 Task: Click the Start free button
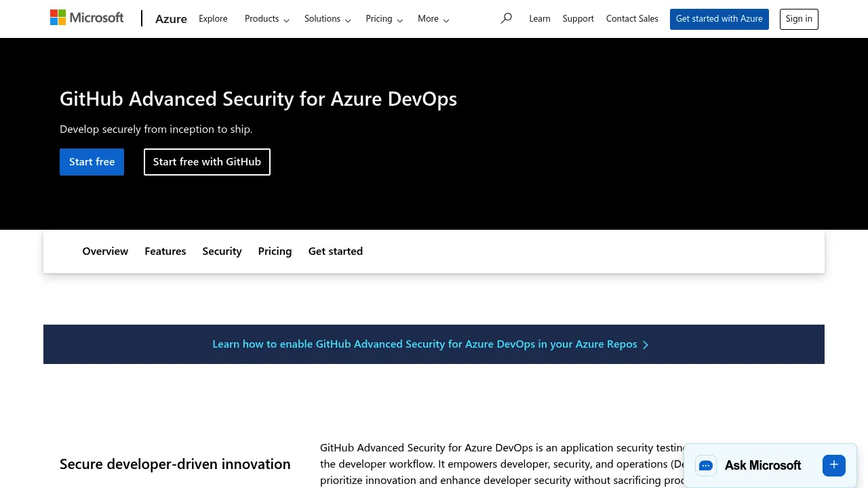coord(92,162)
